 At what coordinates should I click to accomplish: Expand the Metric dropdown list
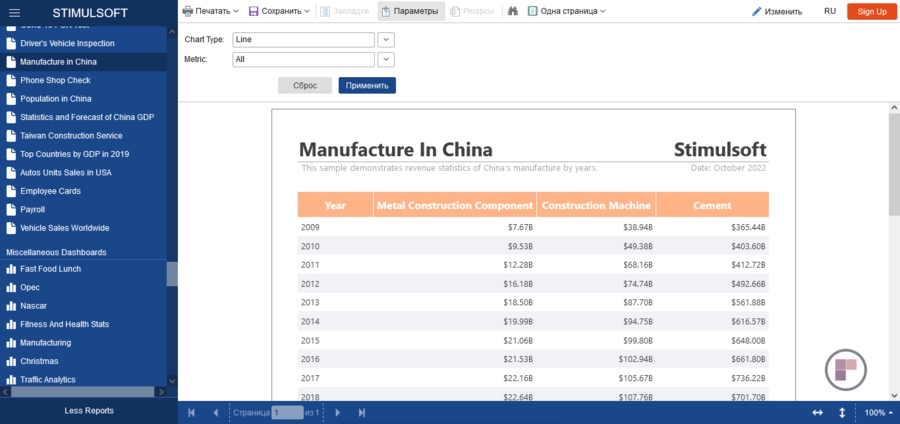[386, 59]
